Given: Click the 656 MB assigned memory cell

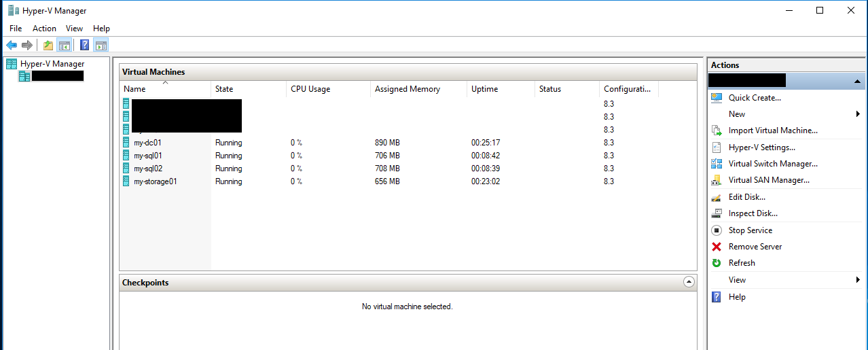Looking at the screenshot, I should click(387, 181).
